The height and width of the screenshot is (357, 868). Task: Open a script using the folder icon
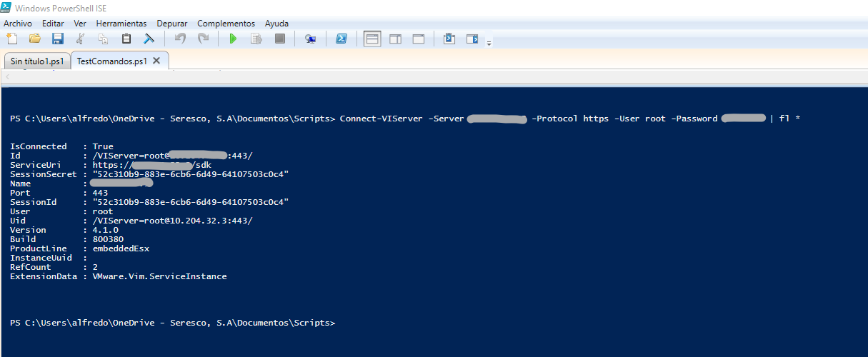coord(34,39)
